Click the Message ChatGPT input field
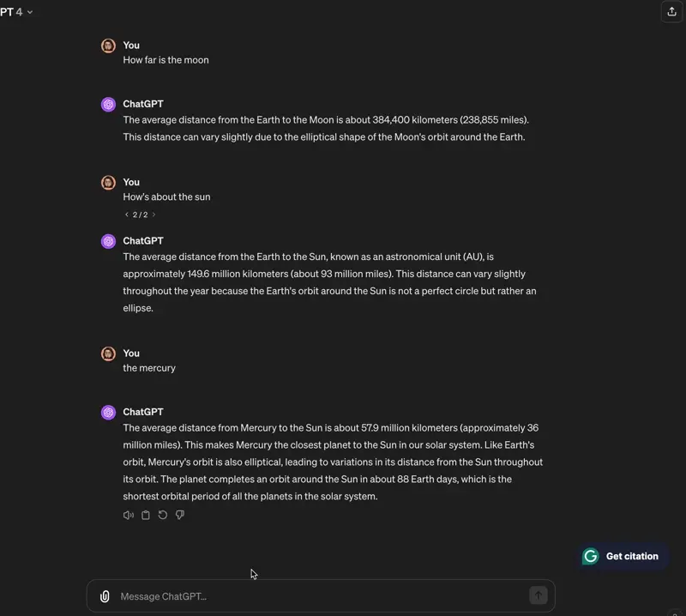 [x=317, y=596]
